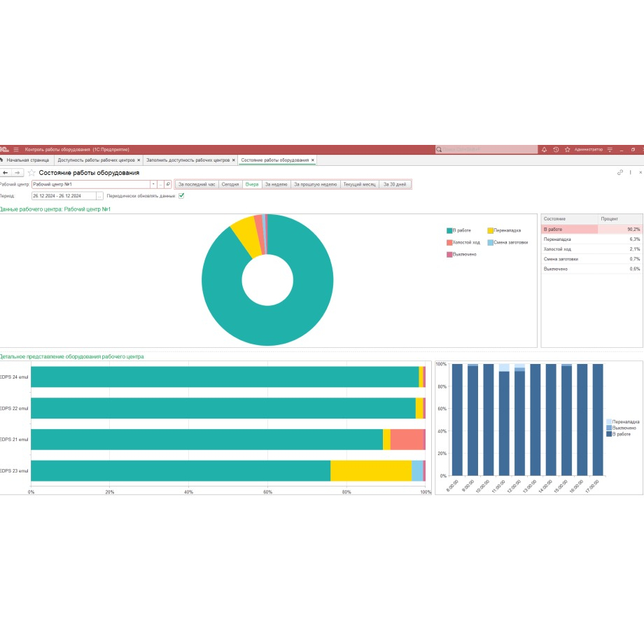This screenshot has height=644, width=644.
Task: Click the В работе legend swatch
Action: 449,230
